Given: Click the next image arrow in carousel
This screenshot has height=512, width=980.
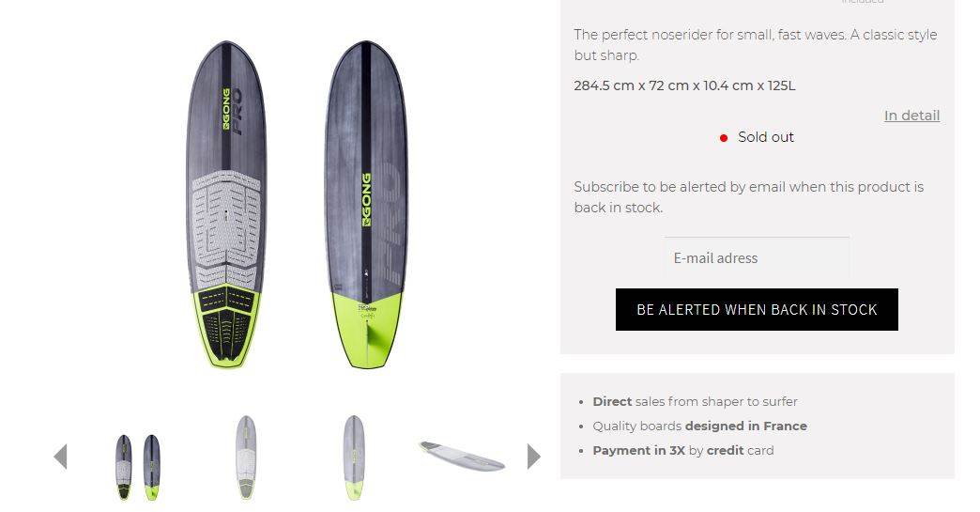Looking at the screenshot, I should click(x=534, y=457).
